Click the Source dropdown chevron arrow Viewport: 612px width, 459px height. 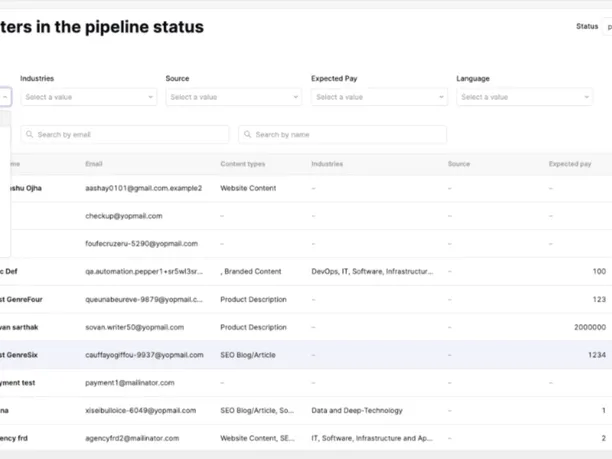[x=295, y=97]
